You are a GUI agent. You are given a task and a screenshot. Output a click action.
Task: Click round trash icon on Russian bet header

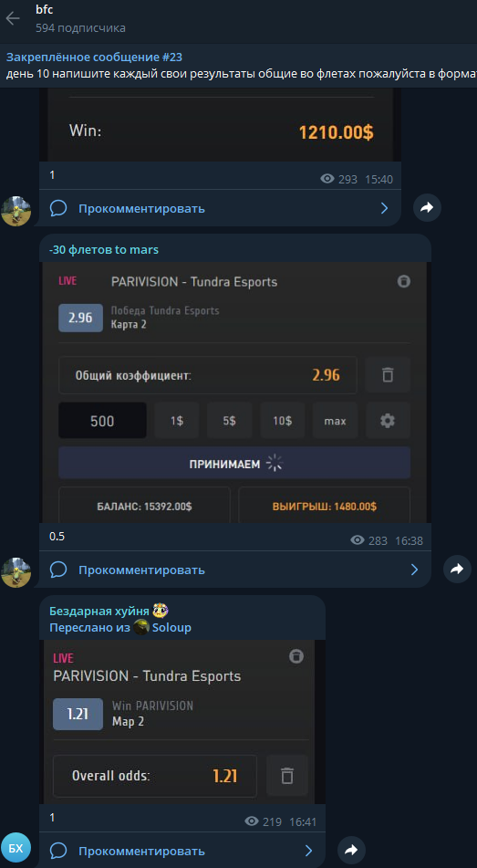[404, 281]
